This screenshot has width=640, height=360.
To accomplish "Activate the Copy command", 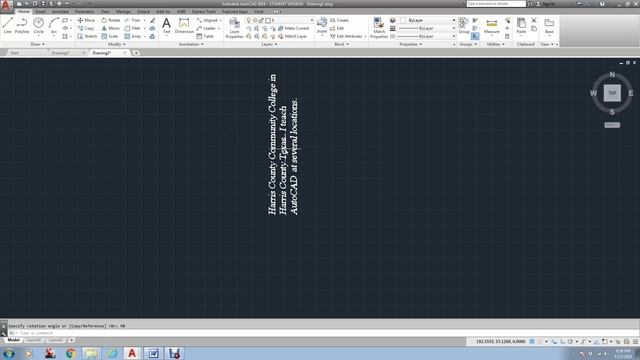I will (x=86, y=28).
